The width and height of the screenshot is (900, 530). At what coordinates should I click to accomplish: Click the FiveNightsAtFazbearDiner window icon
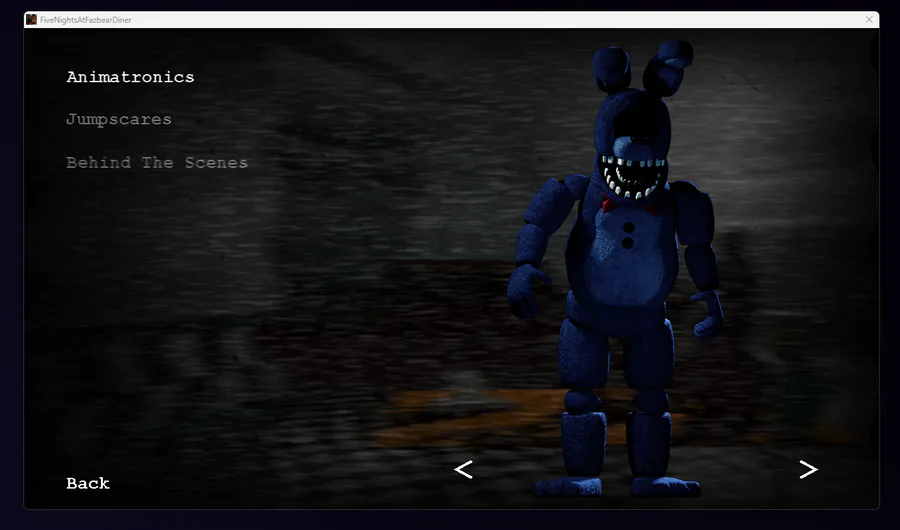32,20
